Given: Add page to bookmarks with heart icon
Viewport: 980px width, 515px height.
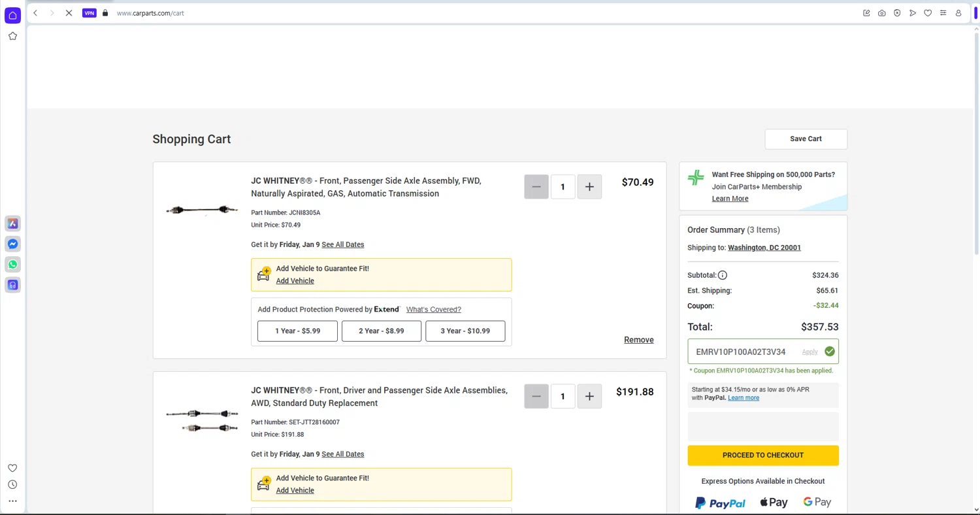Looking at the screenshot, I should click(928, 13).
